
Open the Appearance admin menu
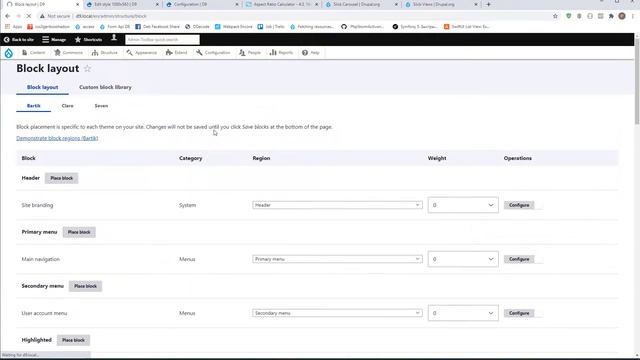pyautogui.click(x=142, y=53)
